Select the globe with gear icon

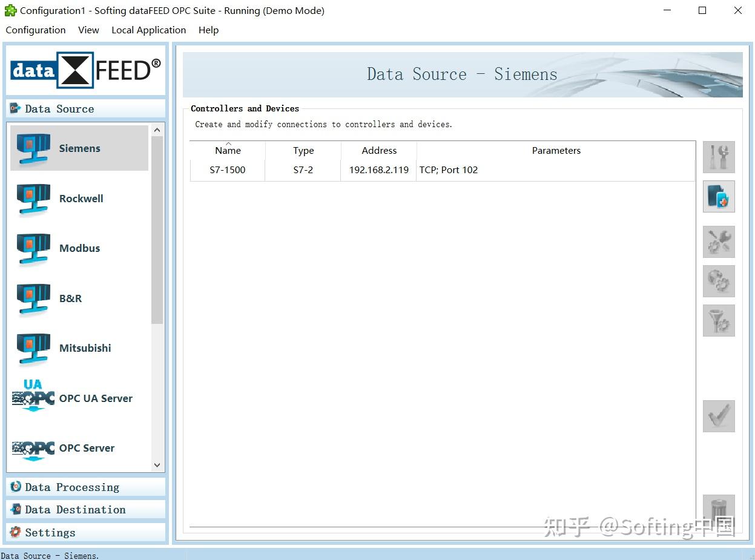(719, 282)
